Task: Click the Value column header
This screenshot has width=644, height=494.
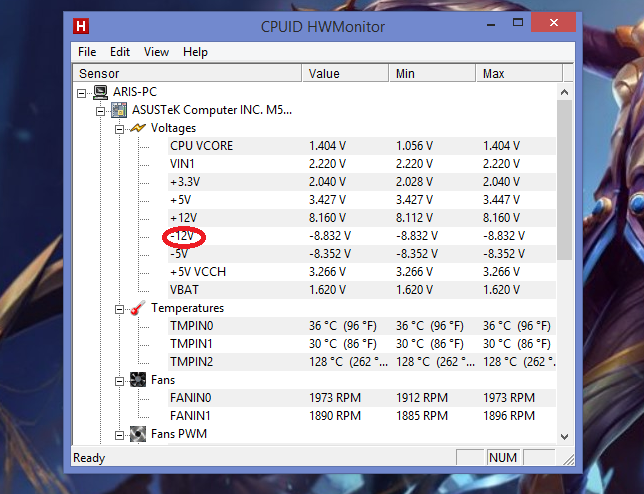Action: click(345, 74)
